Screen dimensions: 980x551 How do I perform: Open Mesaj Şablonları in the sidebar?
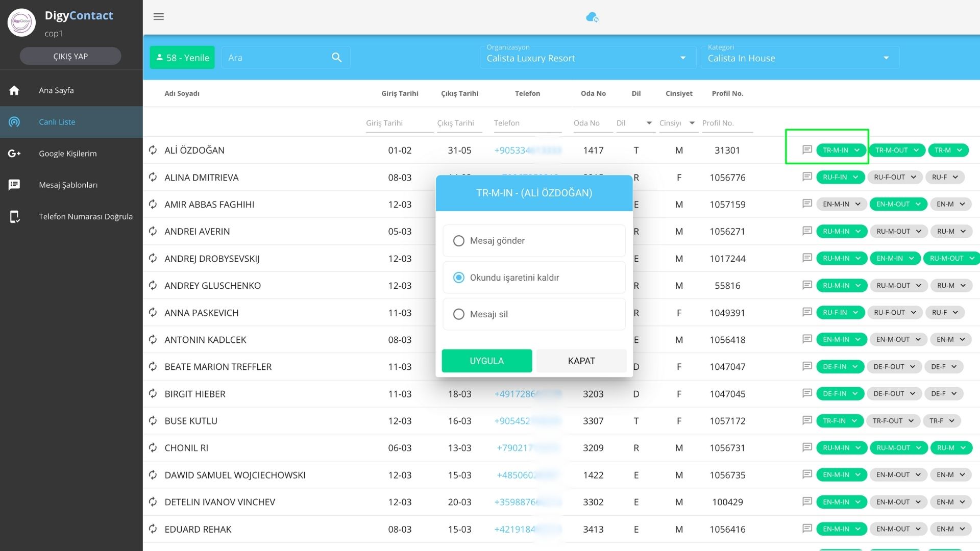68,185
